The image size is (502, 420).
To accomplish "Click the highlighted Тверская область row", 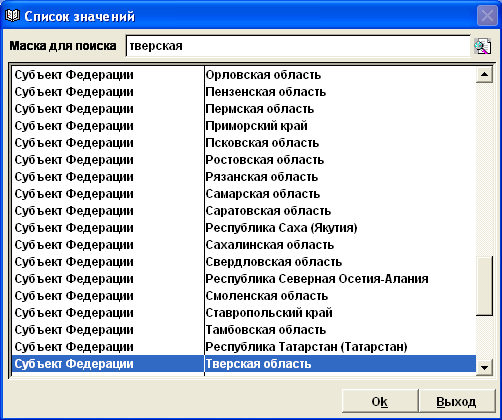I will point(244,364).
